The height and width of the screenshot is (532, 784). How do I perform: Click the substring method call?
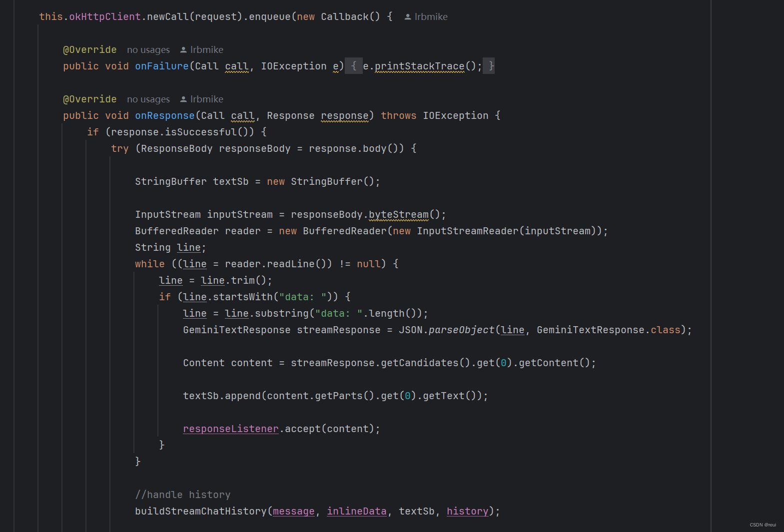(x=282, y=314)
